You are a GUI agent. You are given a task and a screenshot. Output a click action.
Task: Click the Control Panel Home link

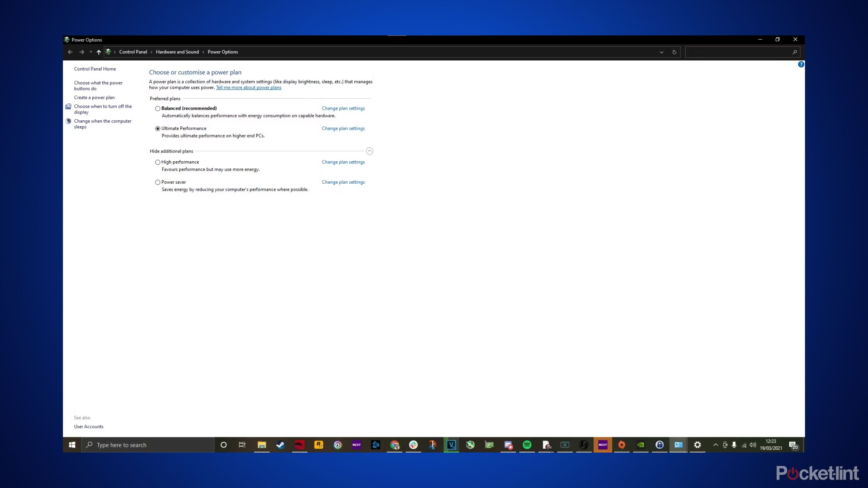pos(95,68)
